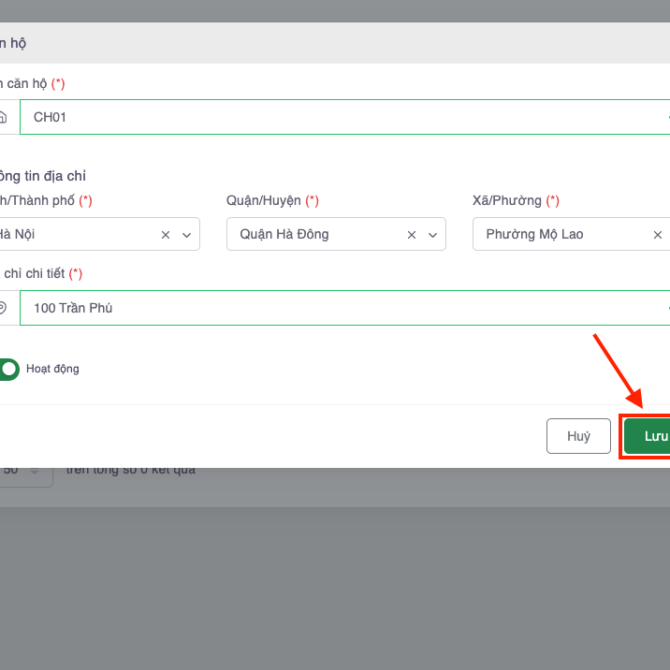Click the 100 Trần Phú address field
The image size is (670, 670).
(340, 308)
